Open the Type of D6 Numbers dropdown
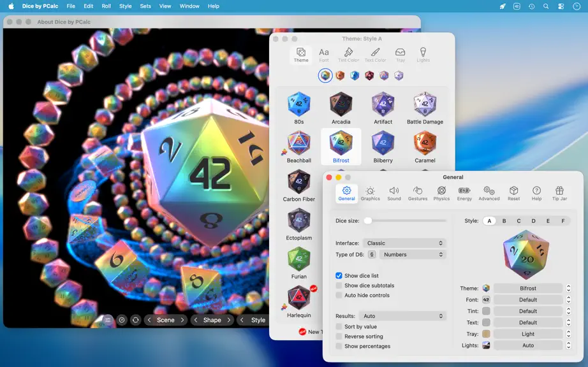 413,254
